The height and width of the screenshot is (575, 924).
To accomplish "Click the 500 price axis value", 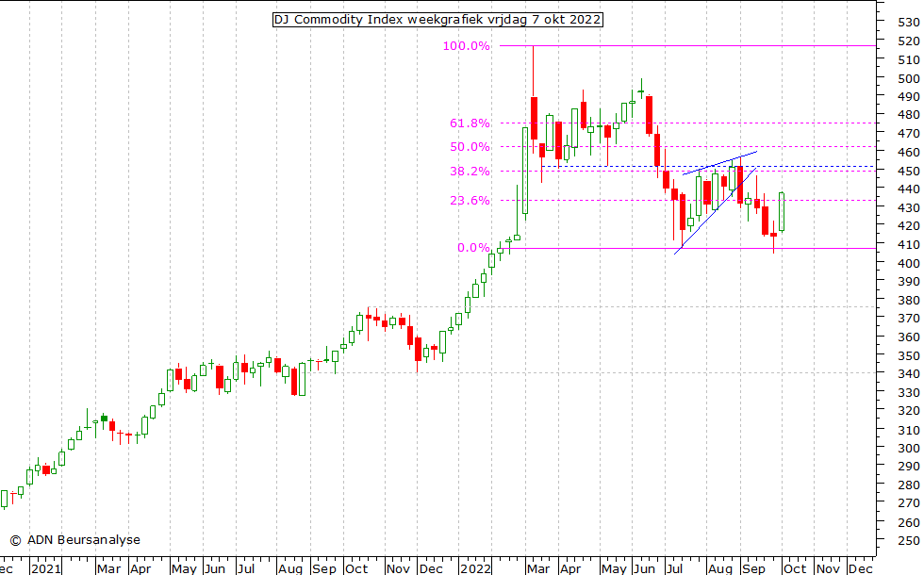I will point(909,78).
